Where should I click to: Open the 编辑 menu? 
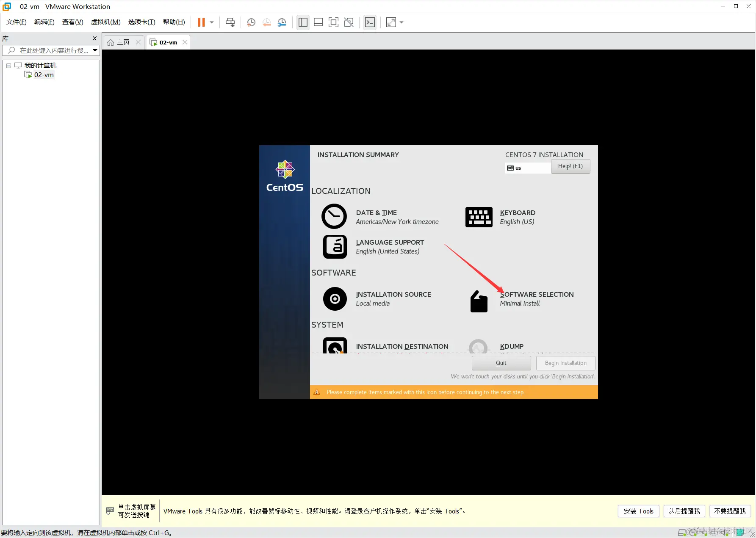pyautogui.click(x=44, y=22)
